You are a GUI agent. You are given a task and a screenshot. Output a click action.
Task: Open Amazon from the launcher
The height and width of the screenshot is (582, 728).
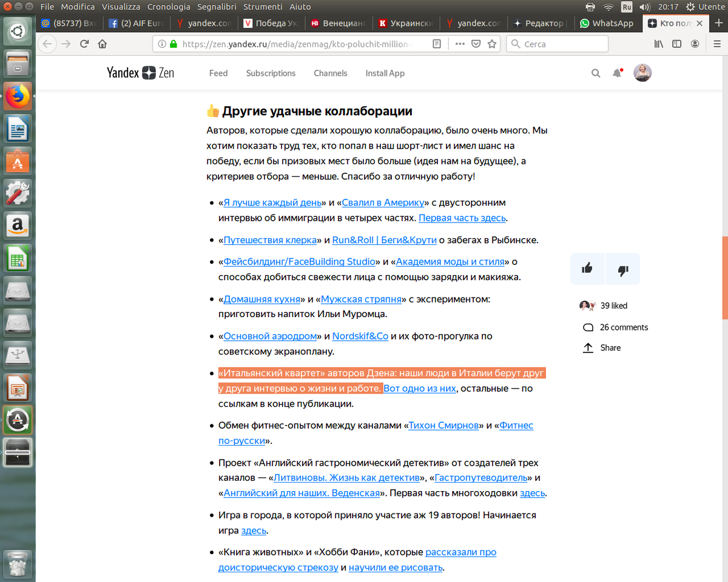click(x=18, y=227)
